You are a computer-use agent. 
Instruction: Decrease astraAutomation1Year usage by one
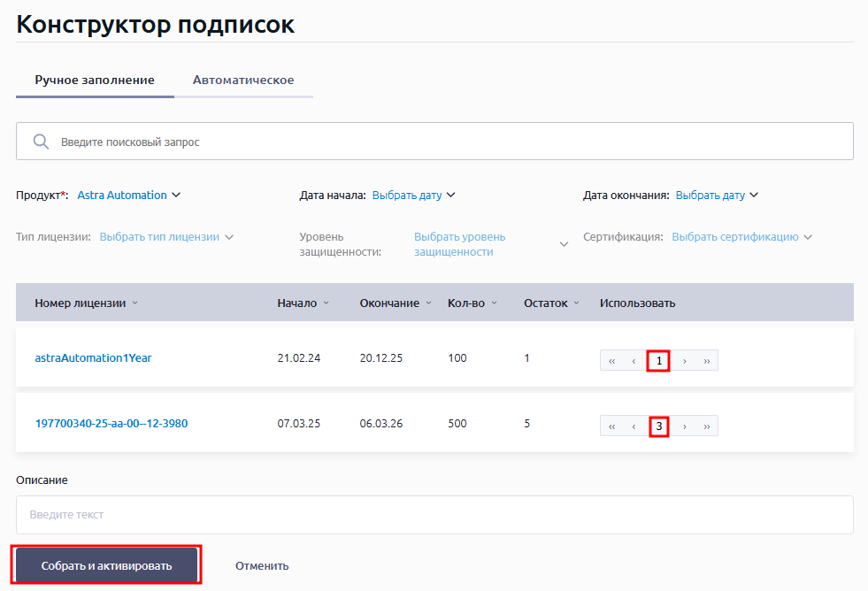[x=634, y=361]
